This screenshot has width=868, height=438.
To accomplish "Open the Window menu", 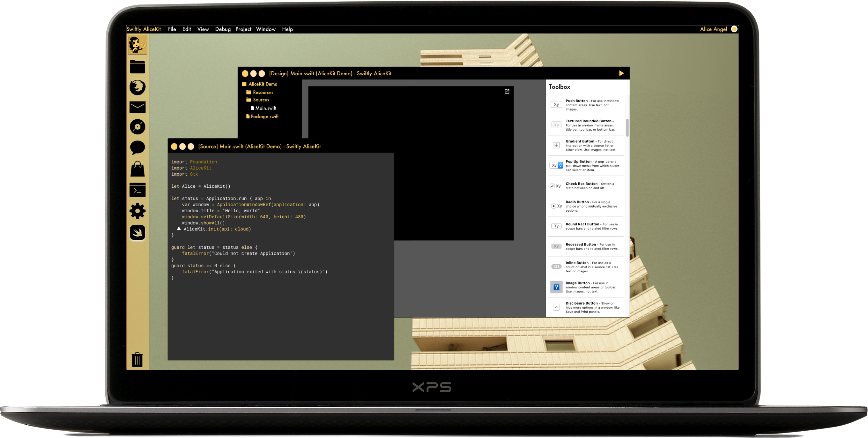I will pyautogui.click(x=265, y=29).
